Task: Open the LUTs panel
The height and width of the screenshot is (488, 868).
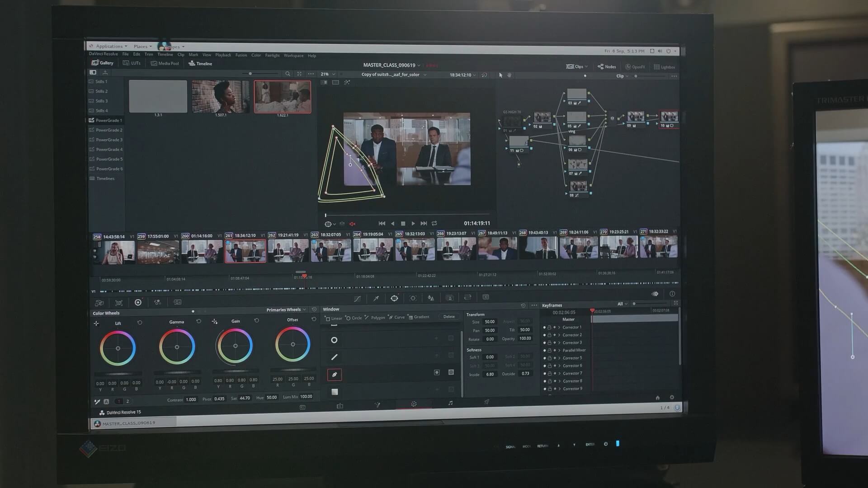Action: 132,63
